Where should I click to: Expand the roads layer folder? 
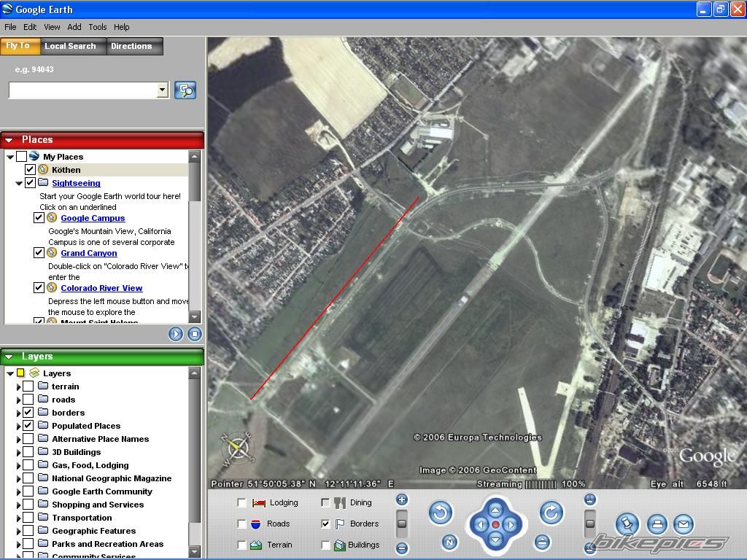pos(18,400)
